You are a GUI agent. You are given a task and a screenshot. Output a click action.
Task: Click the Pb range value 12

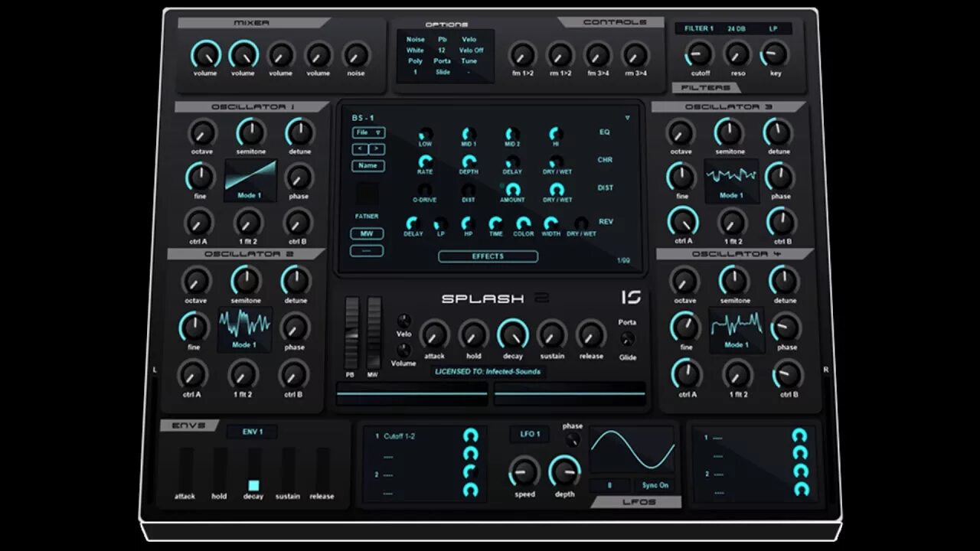pyautogui.click(x=442, y=51)
